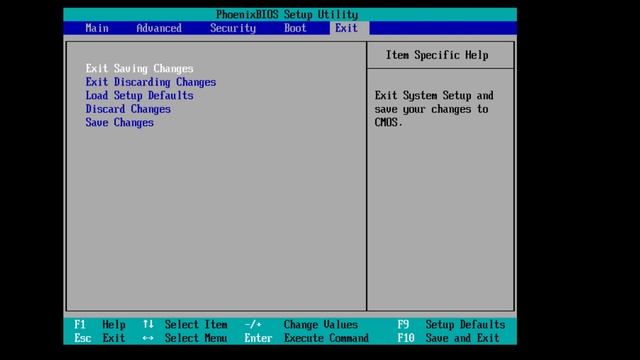Click the 'Exit System Setup and' help text
Viewport: 640px width, 360px height.
tap(434, 96)
